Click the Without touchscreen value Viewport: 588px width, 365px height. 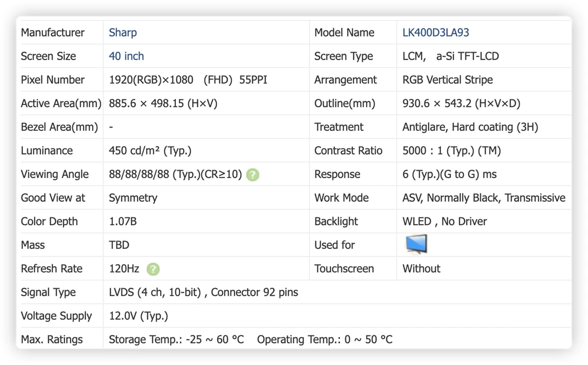[421, 268]
